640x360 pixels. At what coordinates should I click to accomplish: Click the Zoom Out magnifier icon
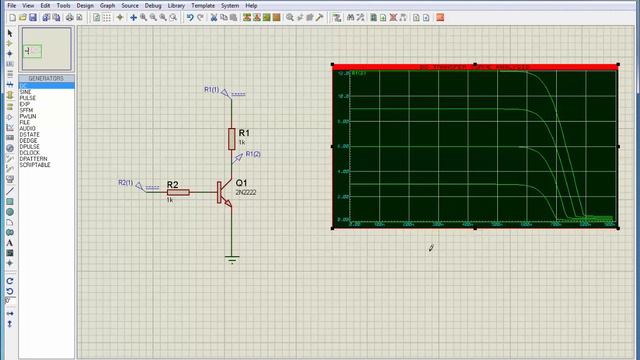point(153,18)
